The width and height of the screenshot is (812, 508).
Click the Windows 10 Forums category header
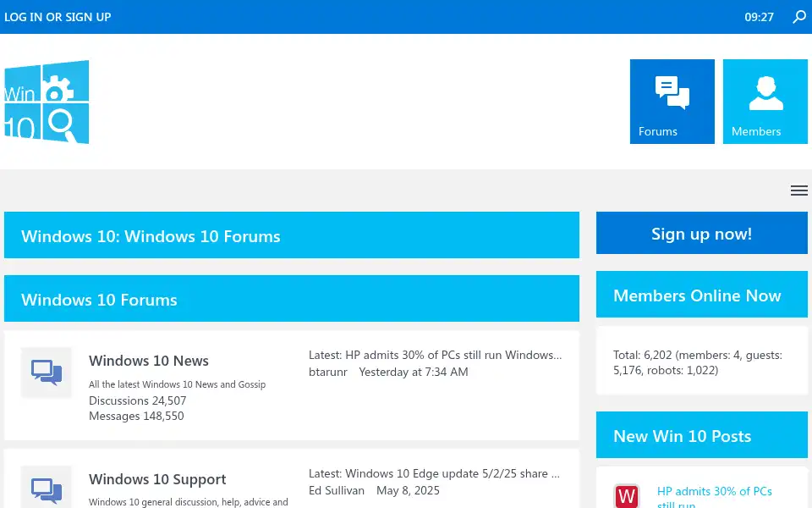292,299
